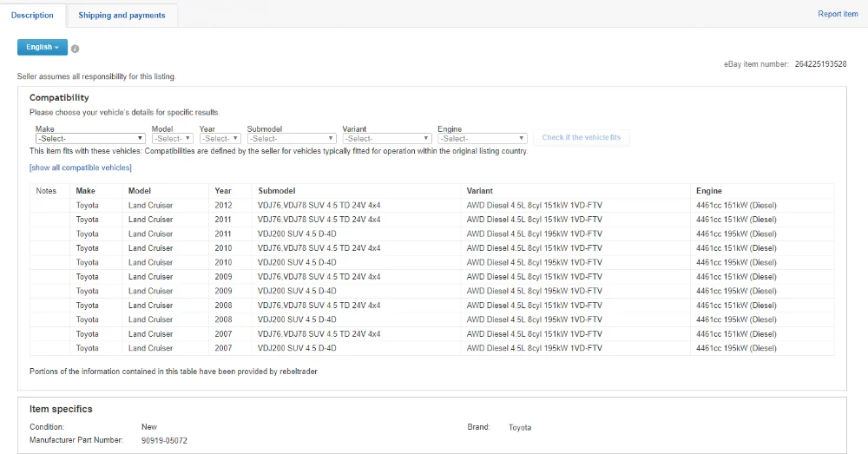Click 2010 row submodel VDJ200 SUV 4.5 D-4D

[297, 262]
